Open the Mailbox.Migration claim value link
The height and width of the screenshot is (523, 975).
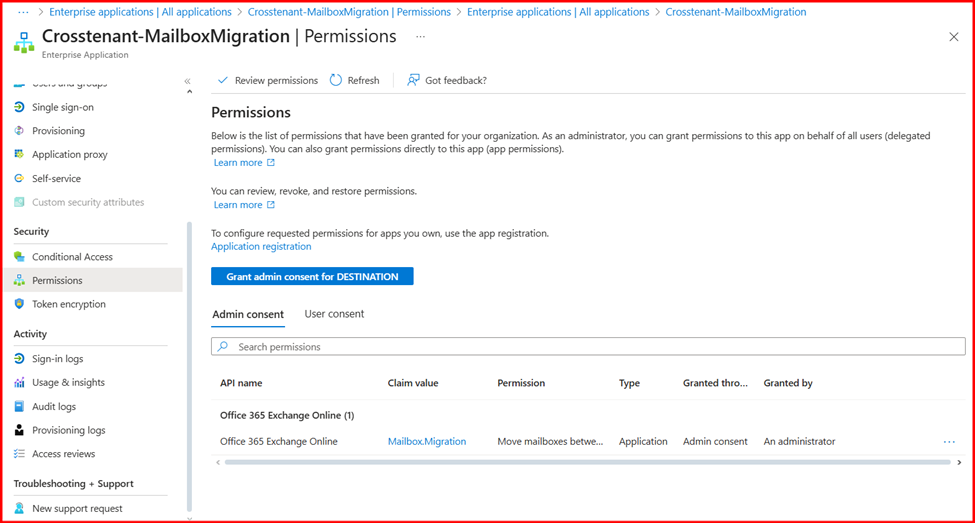coord(427,442)
